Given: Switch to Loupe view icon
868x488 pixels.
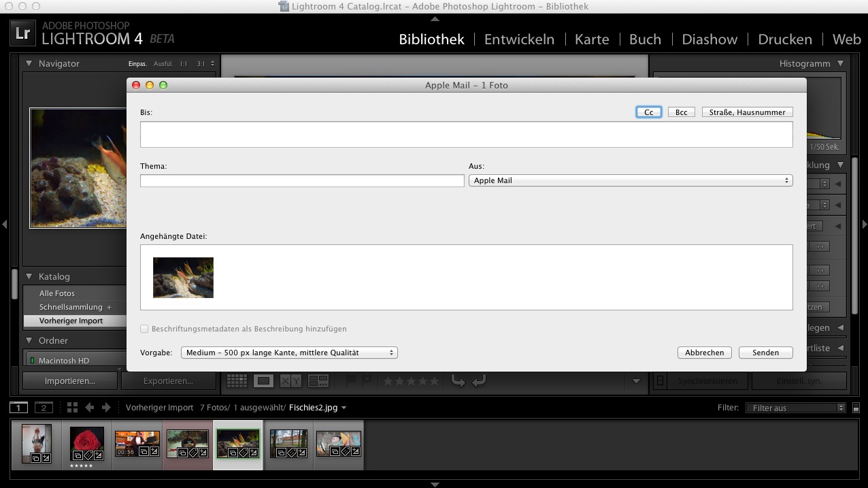Looking at the screenshot, I should (x=264, y=381).
